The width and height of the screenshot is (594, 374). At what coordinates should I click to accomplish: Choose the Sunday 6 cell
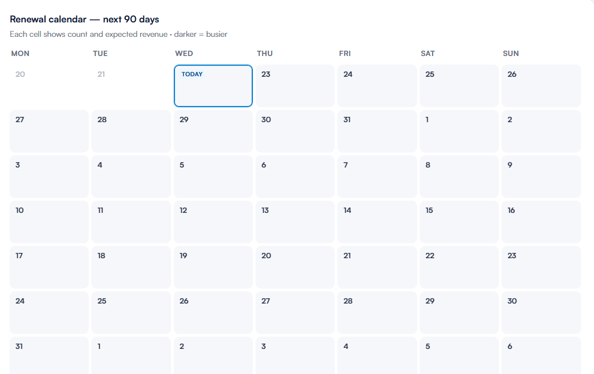click(541, 355)
